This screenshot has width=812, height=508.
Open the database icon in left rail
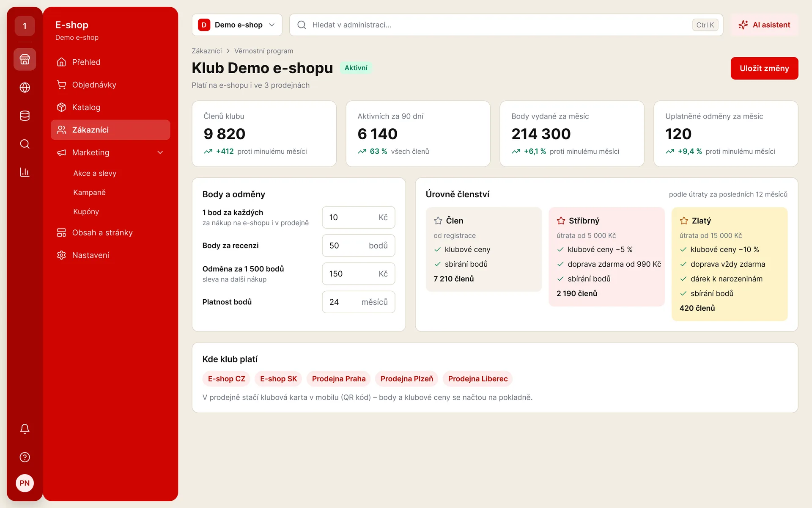pyautogui.click(x=25, y=116)
